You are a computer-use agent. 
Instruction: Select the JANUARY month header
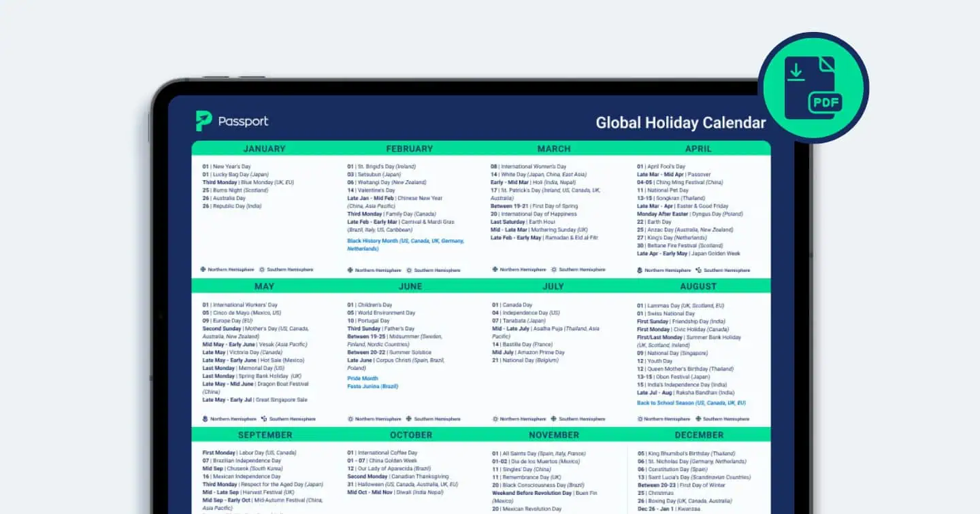[x=264, y=149]
